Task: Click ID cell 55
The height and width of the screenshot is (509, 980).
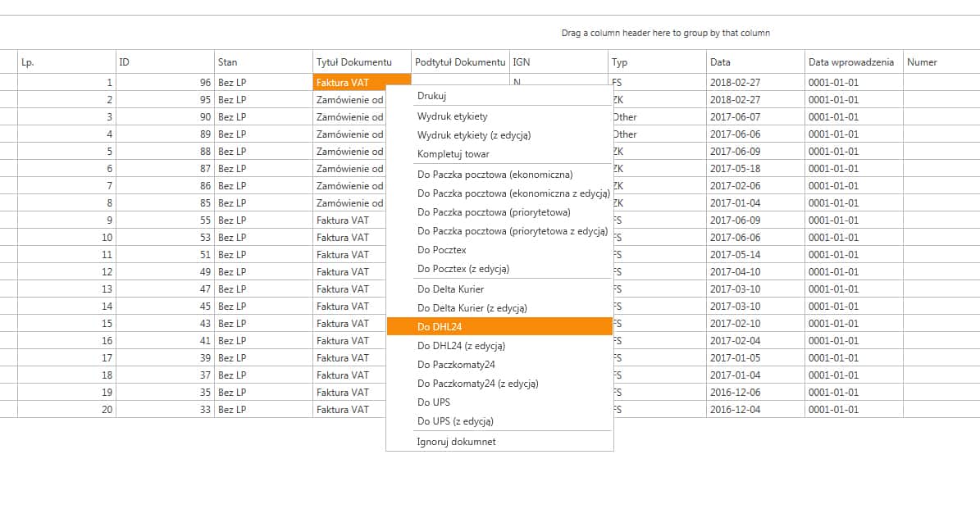Action: [165, 220]
